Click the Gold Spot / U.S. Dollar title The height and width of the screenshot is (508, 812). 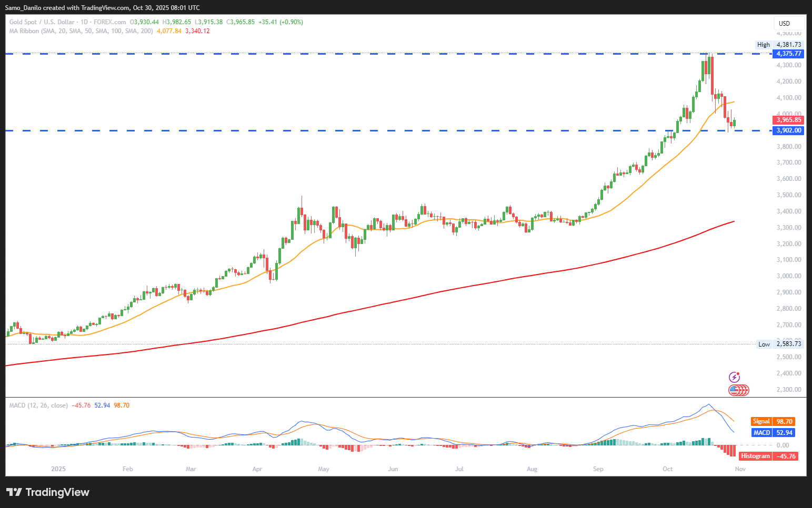click(42, 22)
